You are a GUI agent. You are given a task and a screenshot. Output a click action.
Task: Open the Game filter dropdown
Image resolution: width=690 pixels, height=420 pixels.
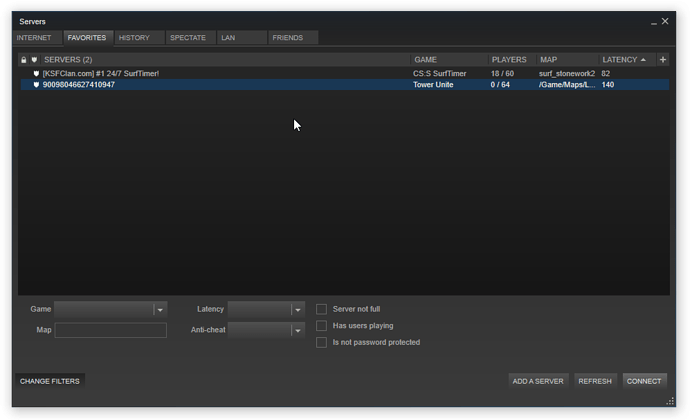point(160,310)
